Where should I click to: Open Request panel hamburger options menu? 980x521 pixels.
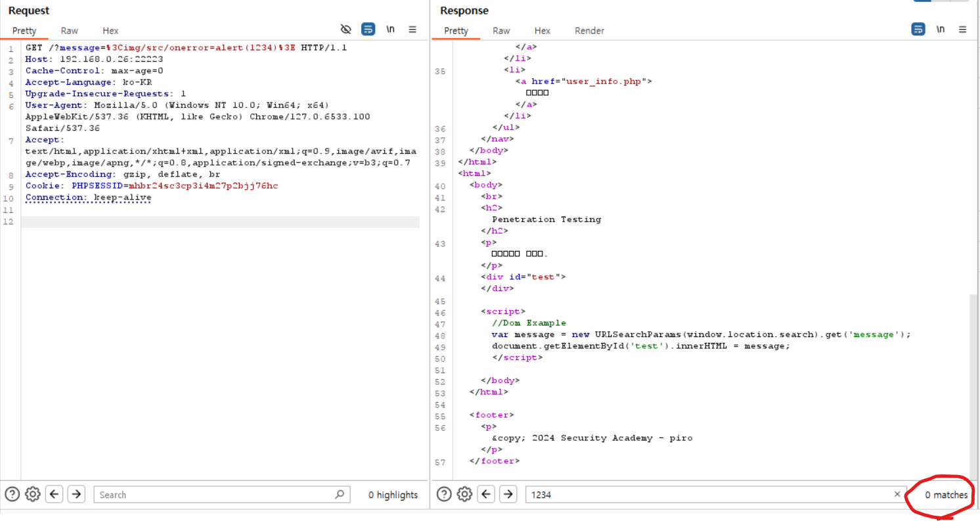point(412,29)
